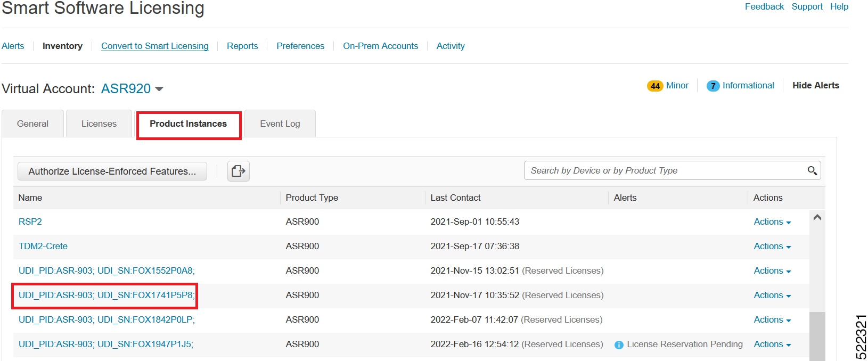This screenshot has width=868, height=361.
Task: Open instance UDI_SN:FOX1552P0A8
Action: (107, 271)
